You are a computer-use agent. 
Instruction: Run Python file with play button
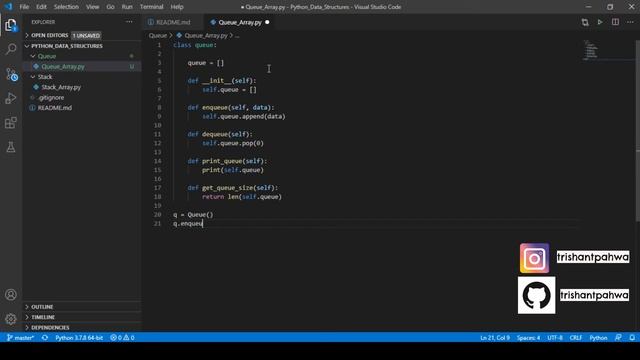pos(600,22)
